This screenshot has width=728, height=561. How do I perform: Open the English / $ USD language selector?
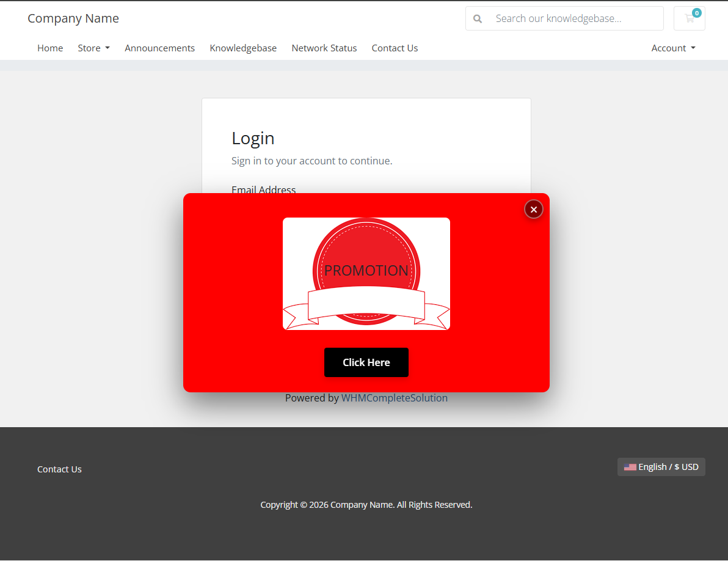pyautogui.click(x=661, y=467)
